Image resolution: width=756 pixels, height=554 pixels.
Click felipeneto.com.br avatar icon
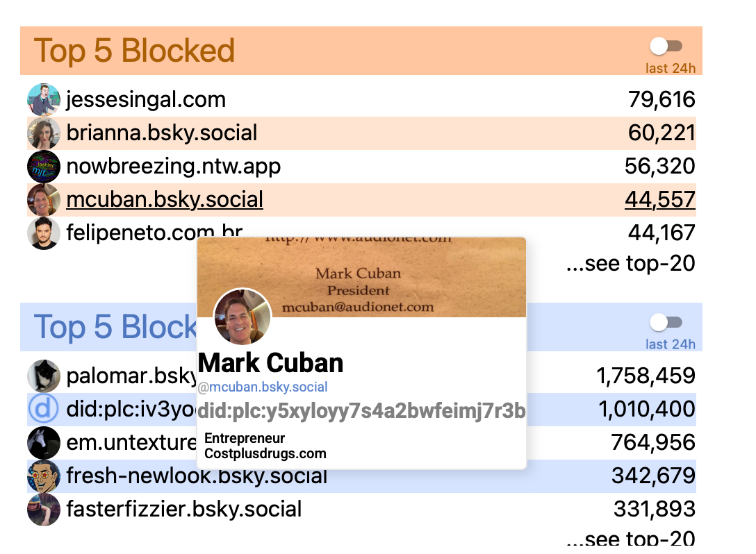click(44, 233)
